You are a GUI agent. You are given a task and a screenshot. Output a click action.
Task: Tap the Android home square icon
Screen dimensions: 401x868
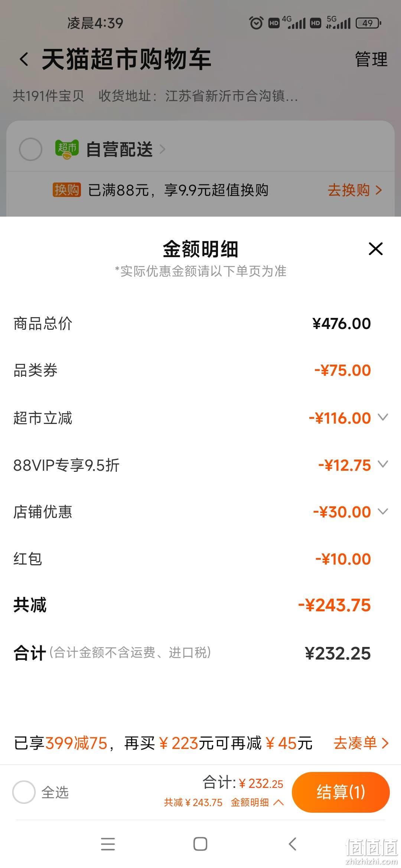point(200,844)
